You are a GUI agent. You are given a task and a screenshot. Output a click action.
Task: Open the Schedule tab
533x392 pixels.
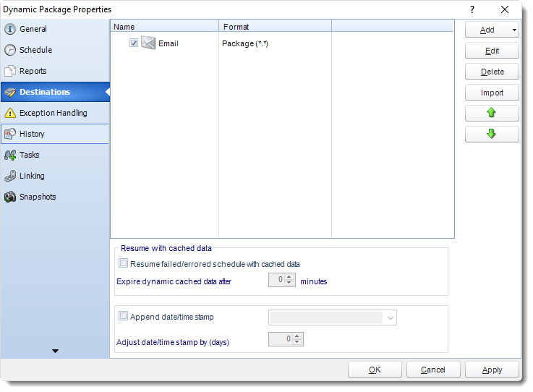(x=55, y=50)
